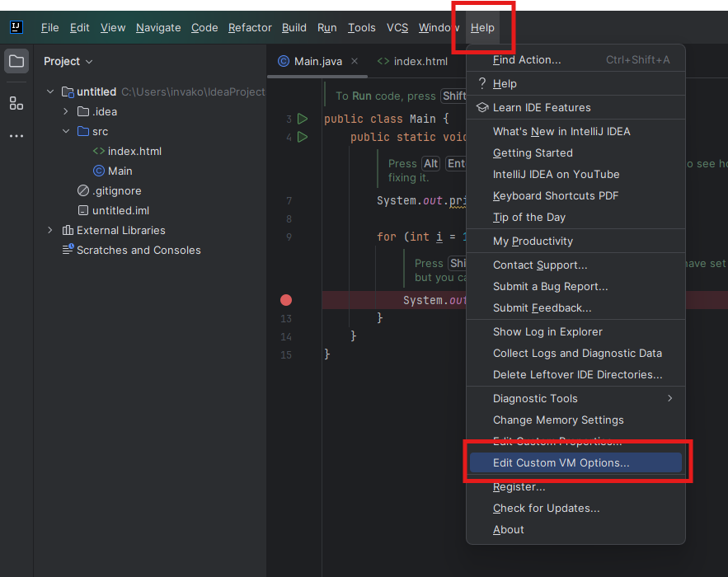Click the untitled.iml file icon

click(x=83, y=210)
